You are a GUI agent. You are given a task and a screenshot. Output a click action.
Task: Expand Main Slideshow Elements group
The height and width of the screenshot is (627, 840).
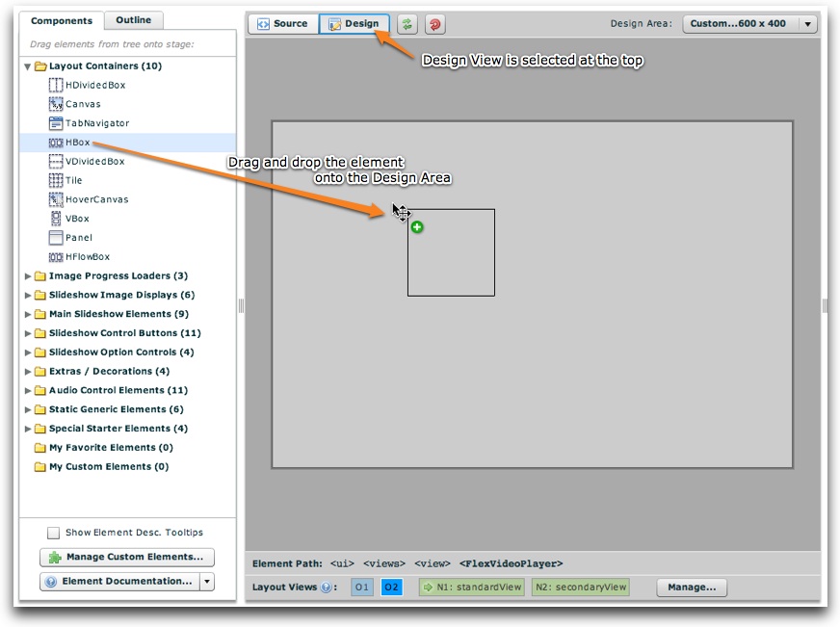click(x=28, y=314)
